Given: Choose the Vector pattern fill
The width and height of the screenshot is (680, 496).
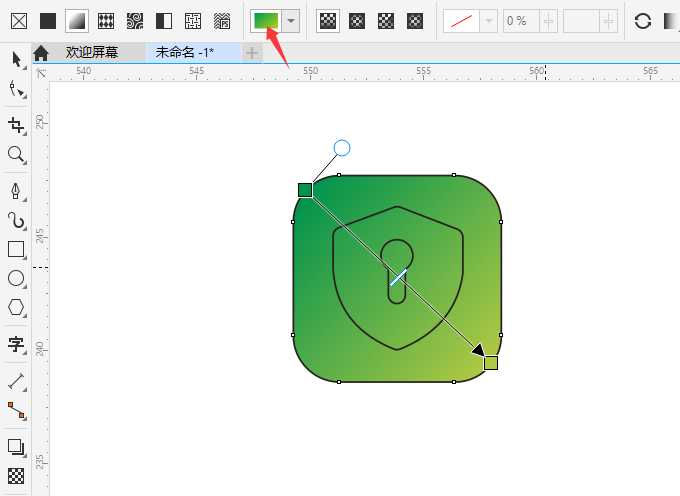Looking at the screenshot, I should (x=106, y=21).
